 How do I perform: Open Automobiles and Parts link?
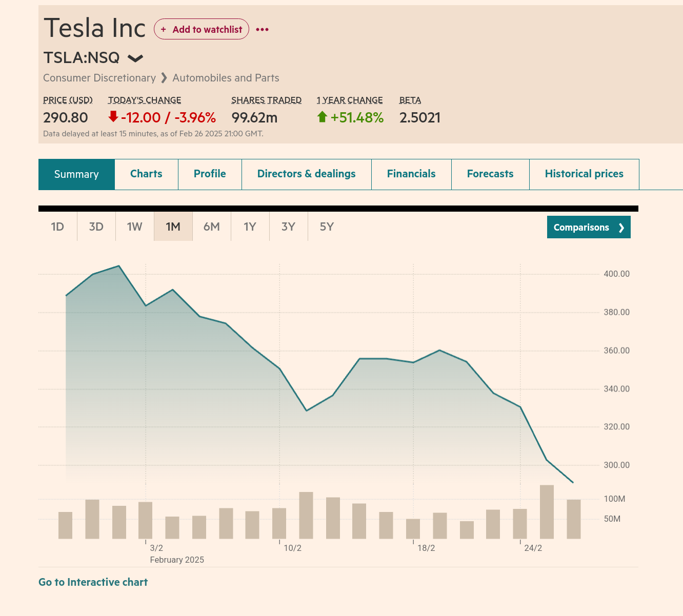[226, 78]
